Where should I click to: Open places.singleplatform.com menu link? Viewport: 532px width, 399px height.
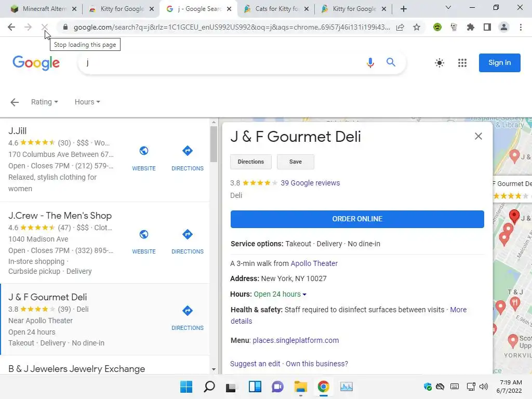click(296, 340)
